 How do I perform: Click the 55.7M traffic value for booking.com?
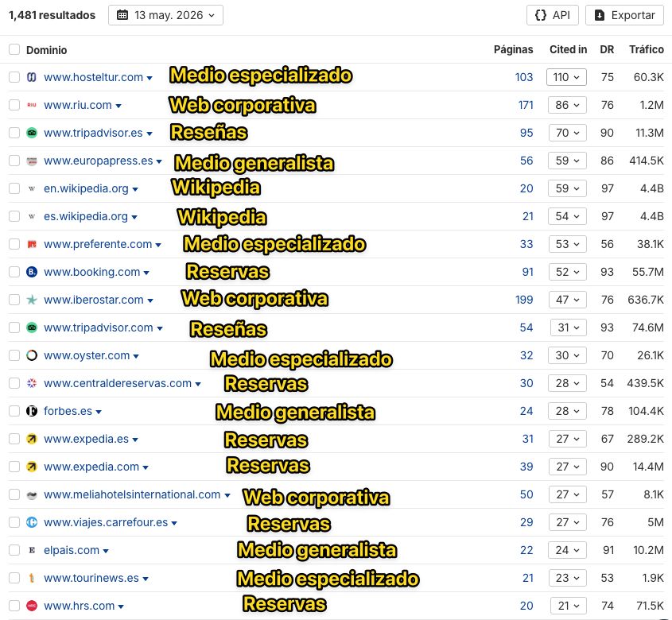(x=647, y=272)
